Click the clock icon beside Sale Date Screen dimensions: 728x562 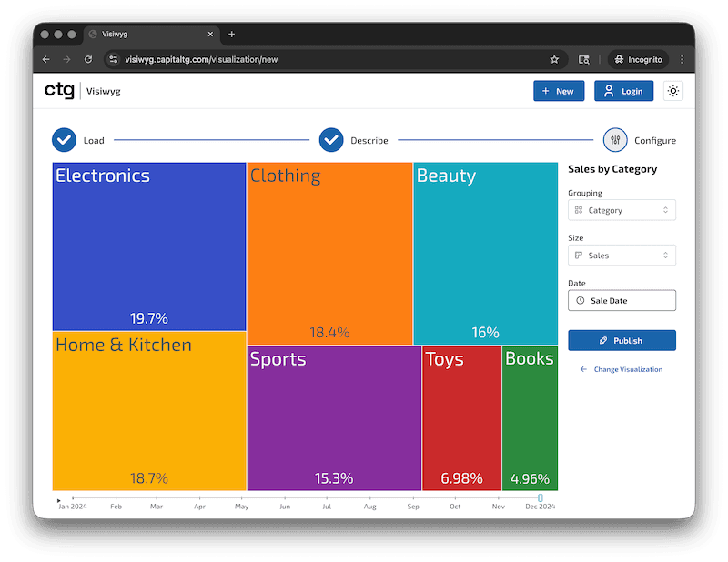(x=581, y=301)
